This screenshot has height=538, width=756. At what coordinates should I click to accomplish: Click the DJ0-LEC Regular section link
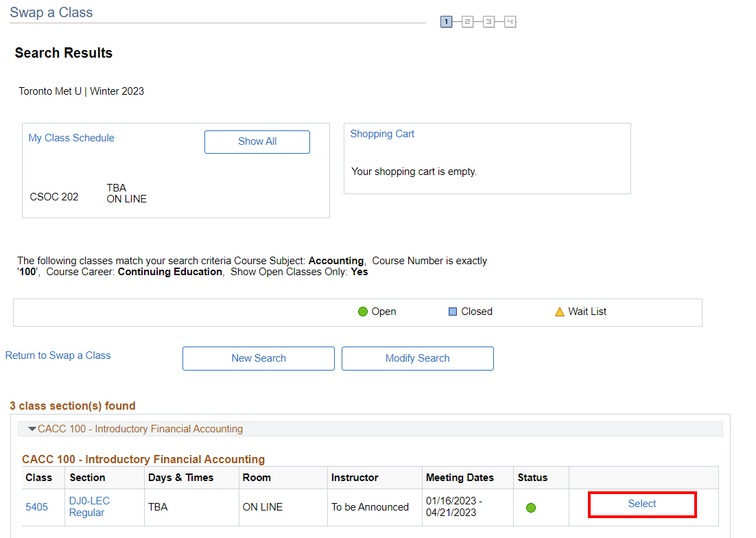coord(89,506)
